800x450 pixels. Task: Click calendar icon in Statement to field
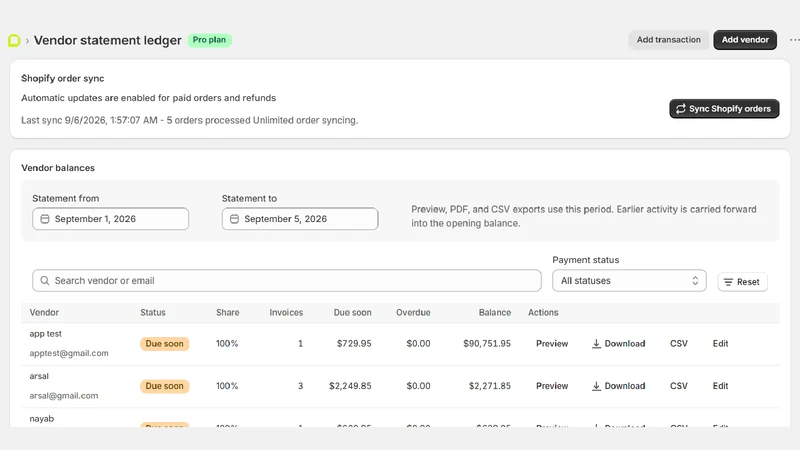[234, 219]
